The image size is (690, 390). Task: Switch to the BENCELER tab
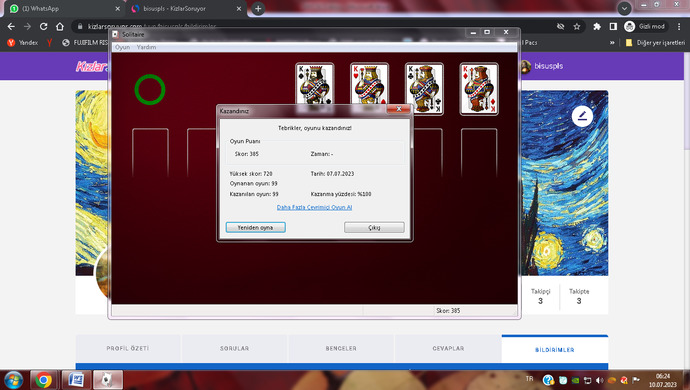341,348
